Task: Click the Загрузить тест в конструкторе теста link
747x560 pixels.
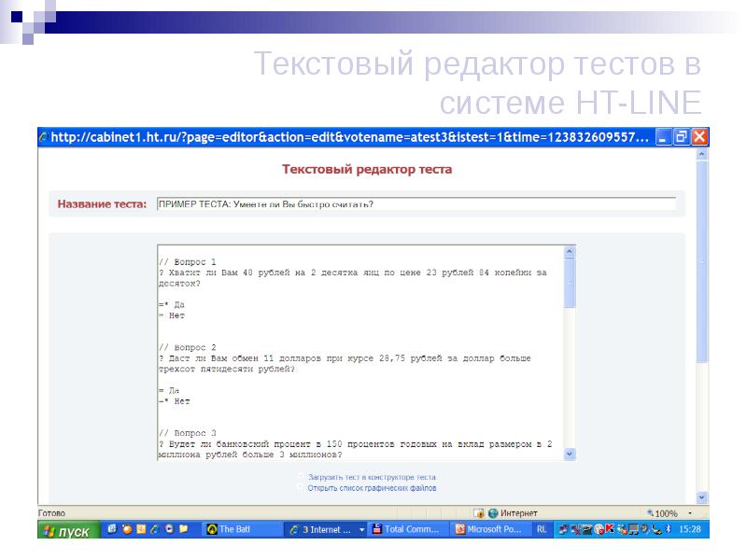Action: pyautogui.click(x=372, y=477)
